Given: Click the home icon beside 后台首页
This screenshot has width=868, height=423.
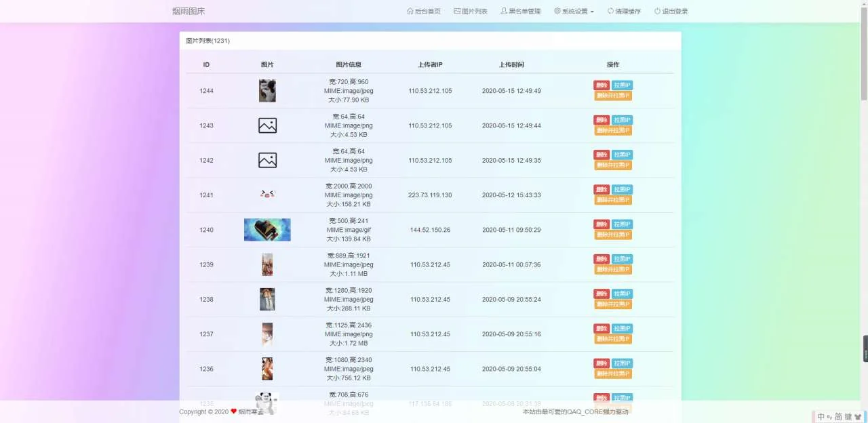Looking at the screenshot, I should pos(410,12).
